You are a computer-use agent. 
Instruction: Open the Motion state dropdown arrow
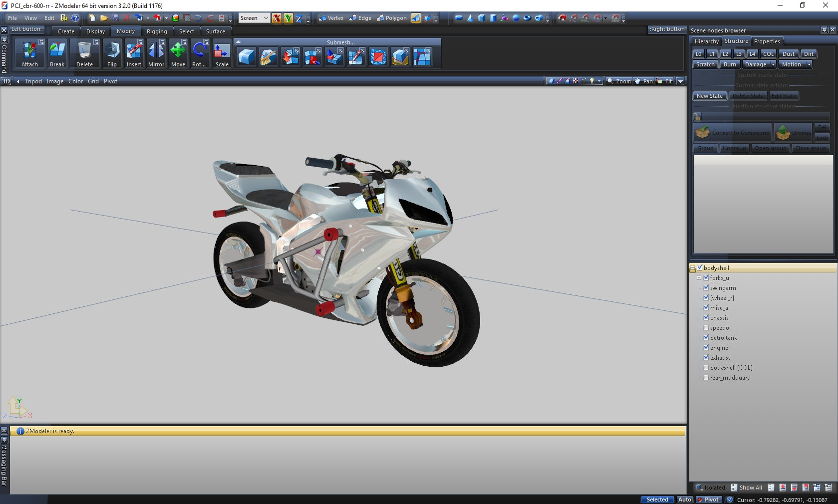(809, 64)
